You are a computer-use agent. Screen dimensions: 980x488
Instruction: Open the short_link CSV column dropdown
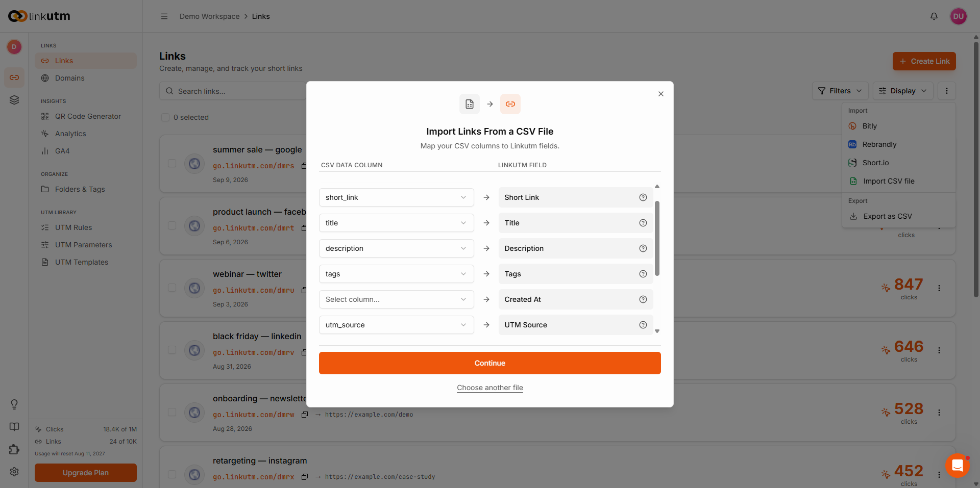(396, 197)
